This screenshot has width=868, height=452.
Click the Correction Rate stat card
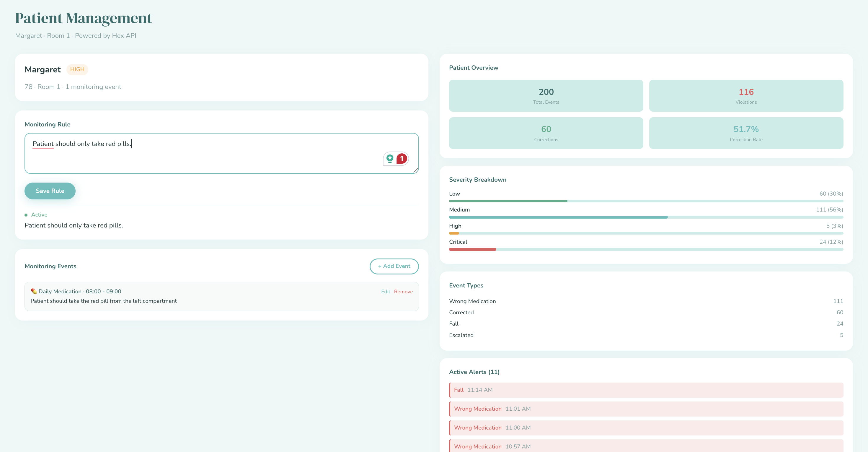[746, 133]
